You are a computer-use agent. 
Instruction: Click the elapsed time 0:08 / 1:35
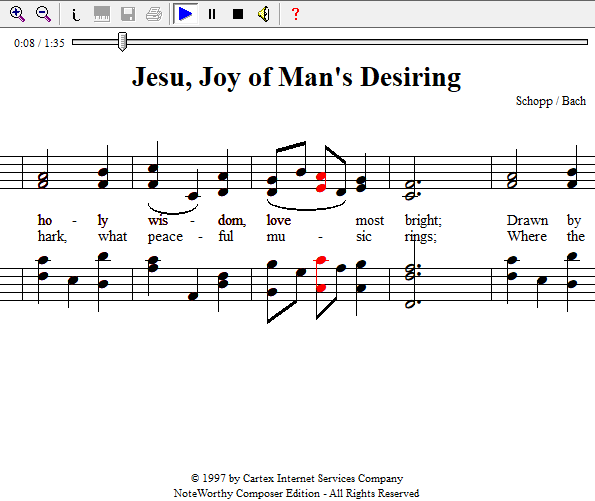[x=39, y=43]
